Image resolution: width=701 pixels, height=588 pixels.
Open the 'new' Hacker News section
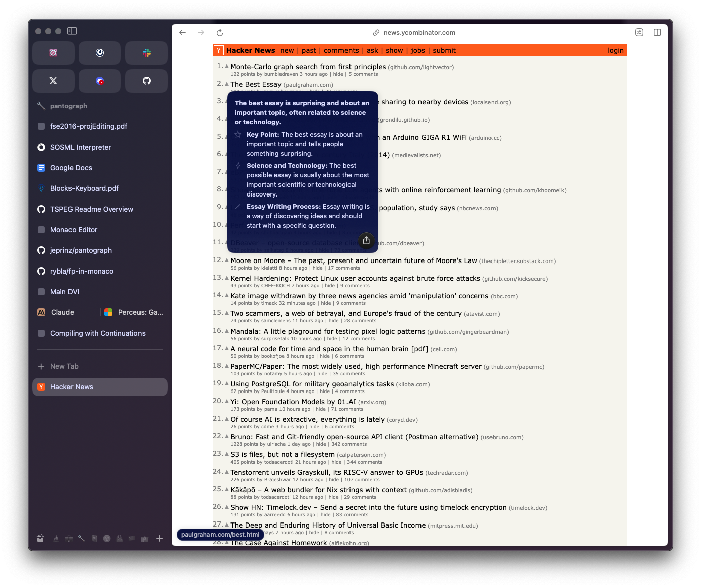(287, 50)
